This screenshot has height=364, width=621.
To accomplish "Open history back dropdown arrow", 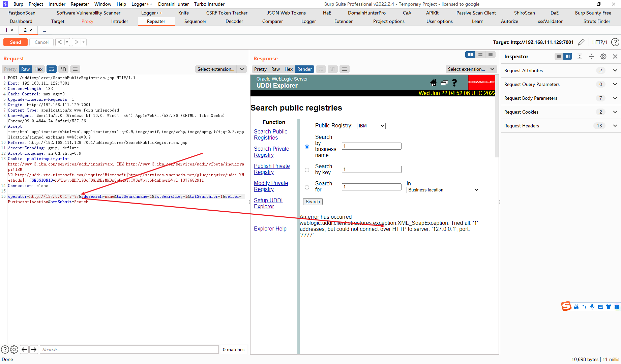I will (x=67, y=42).
